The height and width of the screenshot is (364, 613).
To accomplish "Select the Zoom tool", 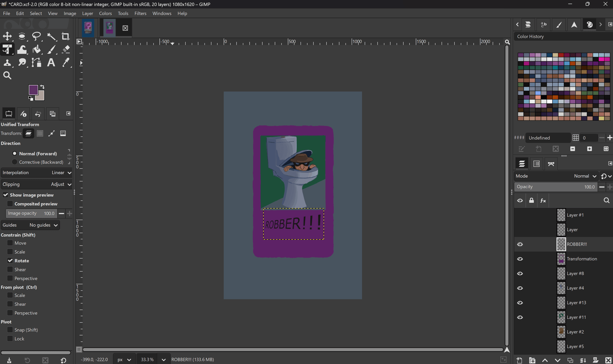I will 7,75.
